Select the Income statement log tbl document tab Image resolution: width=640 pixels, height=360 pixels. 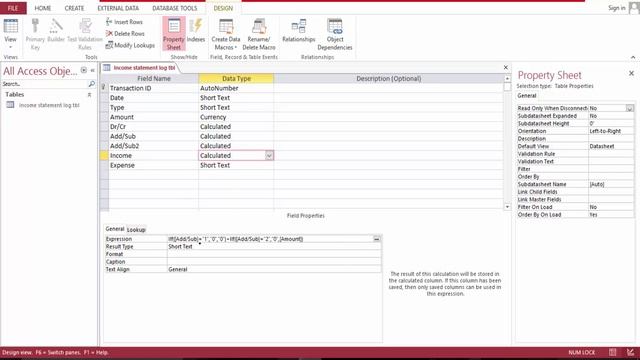[140, 67]
